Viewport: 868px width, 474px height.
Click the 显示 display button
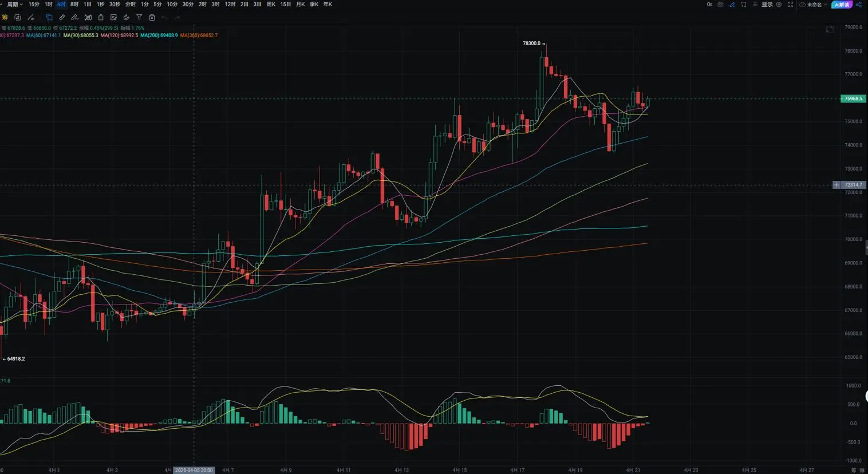[x=767, y=5]
